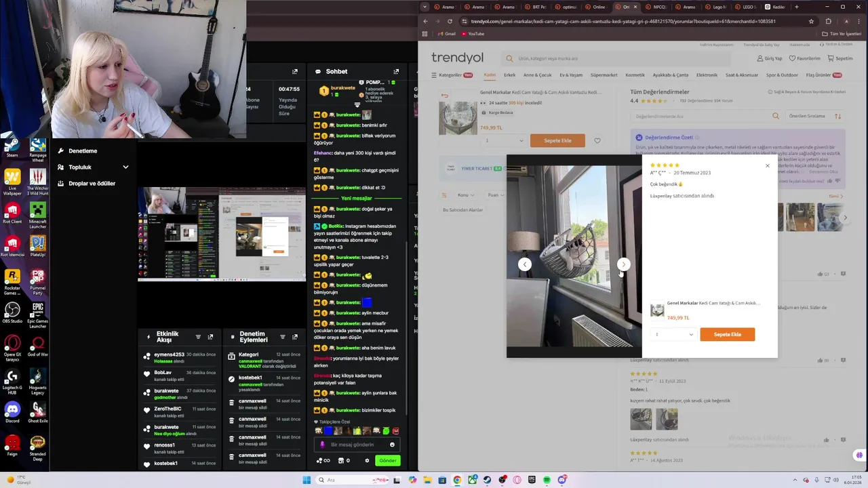Image resolution: width=868 pixels, height=488 pixels.
Task: Open Tüm Yer İşaretleri bookmarks folder
Action: tap(841, 34)
